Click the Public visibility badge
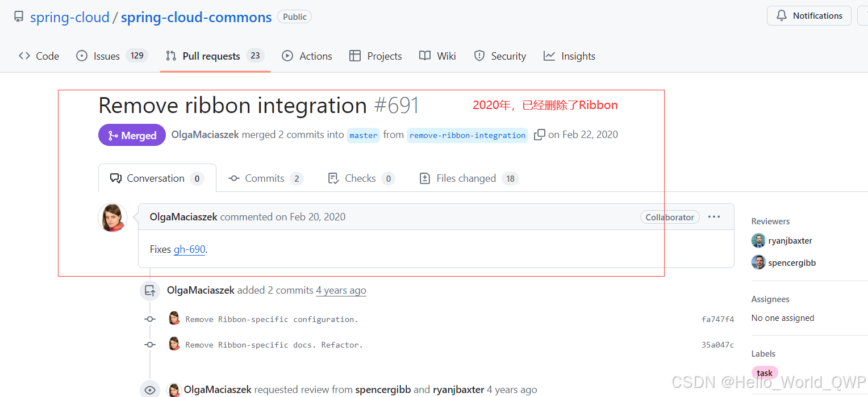Image resolution: width=868 pixels, height=397 pixels. pyautogui.click(x=295, y=17)
